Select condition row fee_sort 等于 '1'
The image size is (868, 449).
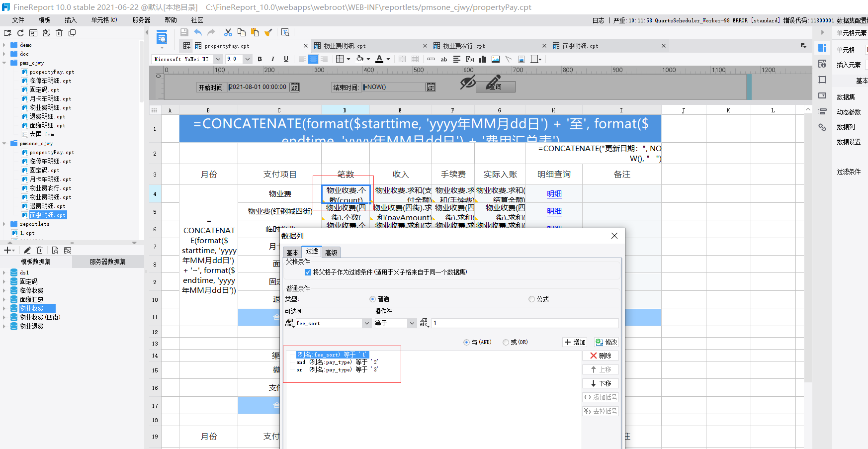tap(333, 355)
